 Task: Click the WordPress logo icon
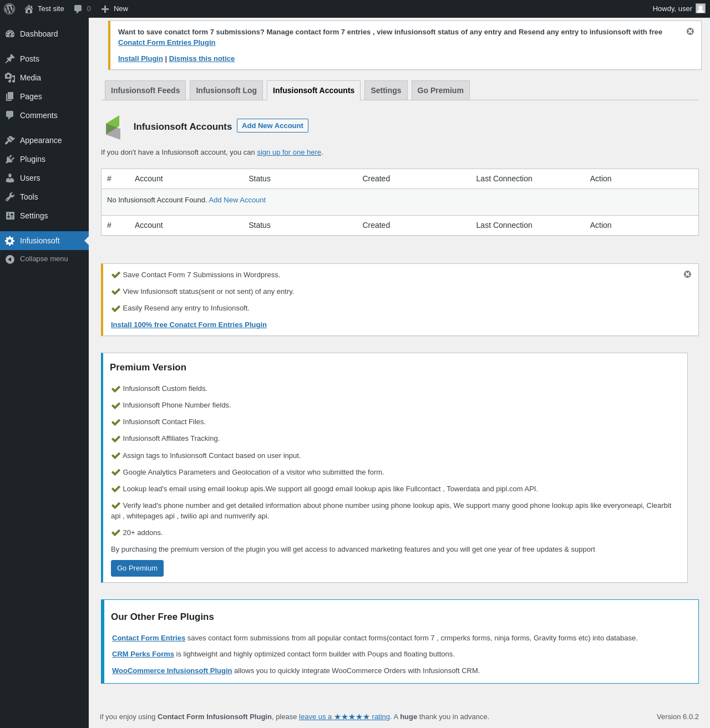point(9,9)
